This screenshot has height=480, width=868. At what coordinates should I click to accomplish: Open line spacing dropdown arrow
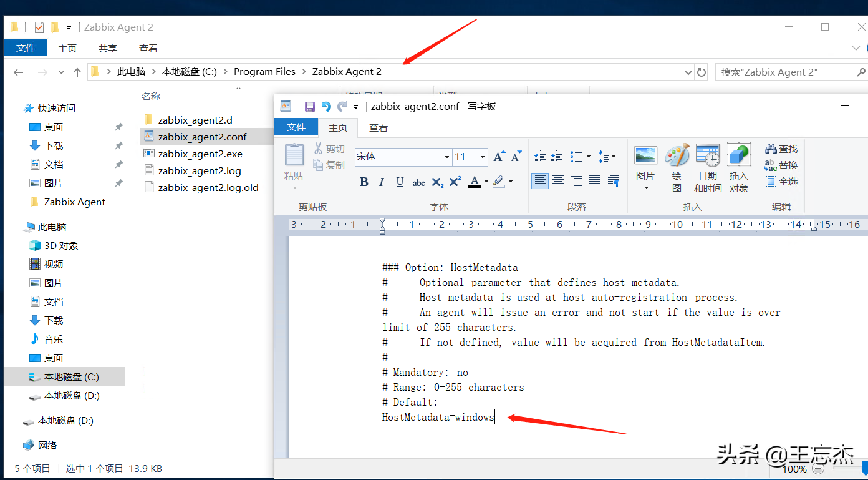click(614, 157)
